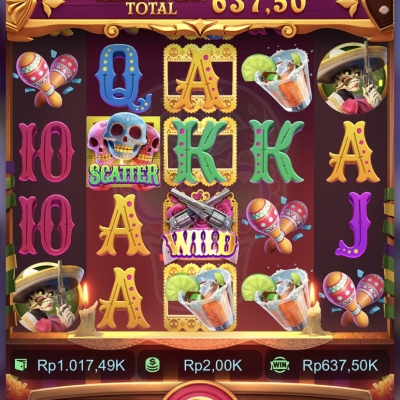The height and width of the screenshot is (400, 400).
Task: Open the Rp2,00K bet amount
Action: click(x=212, y=366)
